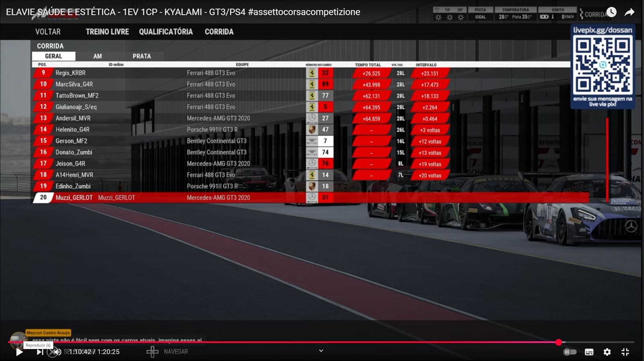644x361 pixels.
Task: Click the NAVEGAR label
Action: pyautogui.click(x=176, y=352)
